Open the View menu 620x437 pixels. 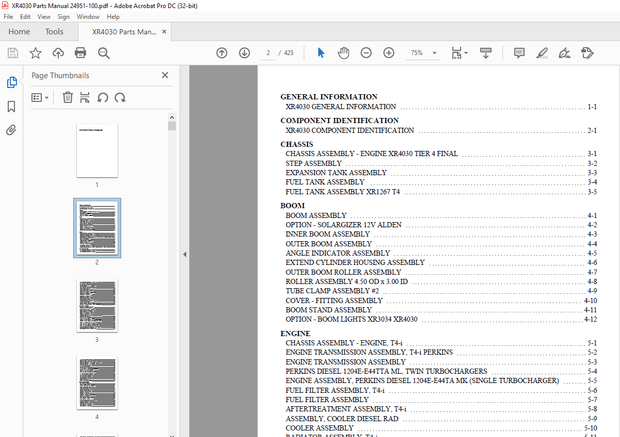point(44,17)
